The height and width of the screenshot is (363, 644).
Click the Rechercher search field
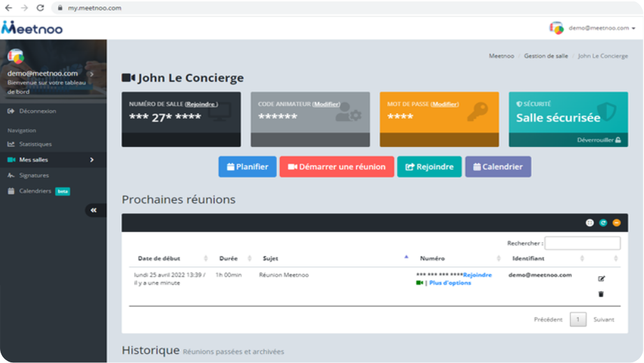click(582, 243)
